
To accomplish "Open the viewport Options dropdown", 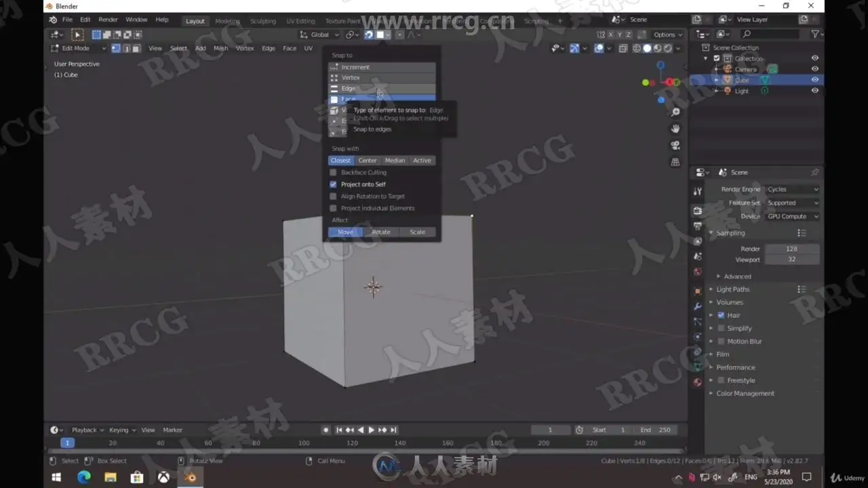I will (x=667, y=35).
